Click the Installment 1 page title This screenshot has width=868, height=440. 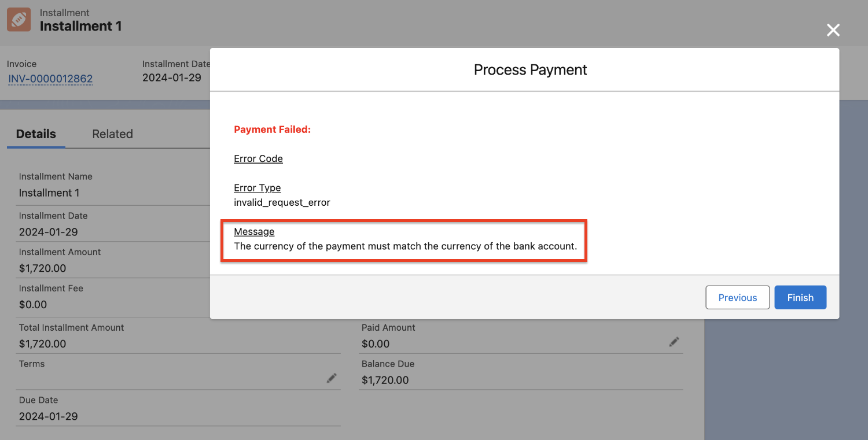80,26
